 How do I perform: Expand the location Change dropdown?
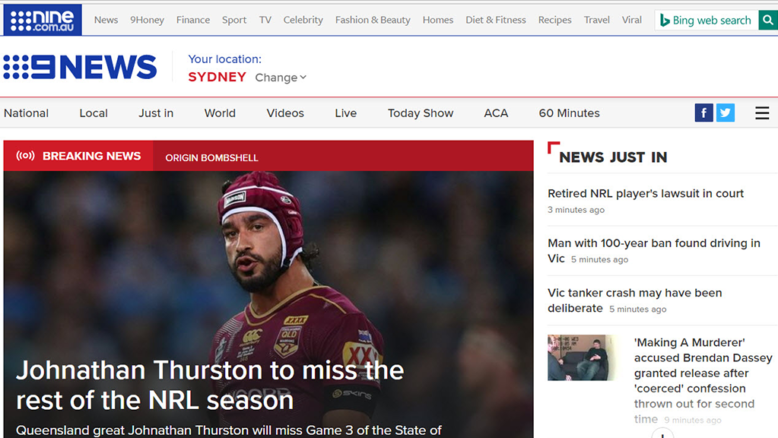pos(280,77)
